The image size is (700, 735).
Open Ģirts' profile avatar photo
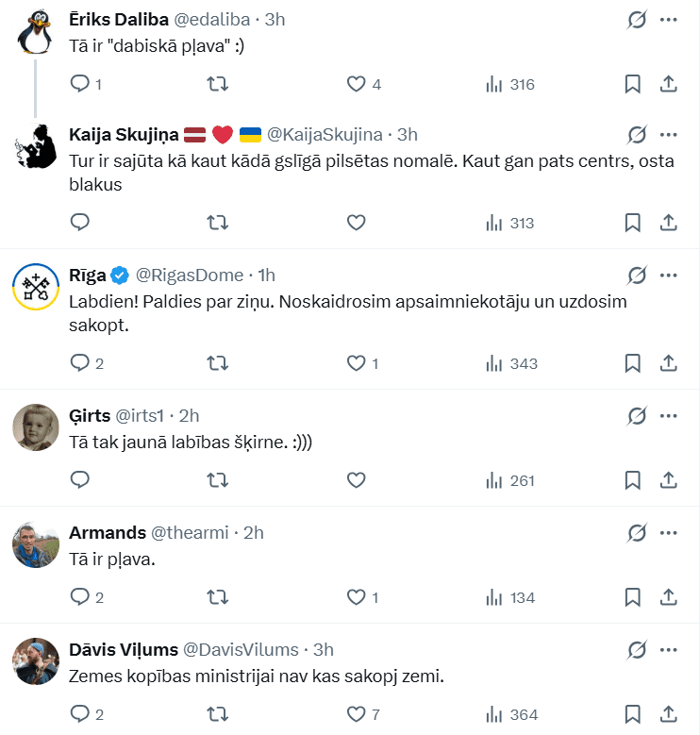tap(36, 428)
